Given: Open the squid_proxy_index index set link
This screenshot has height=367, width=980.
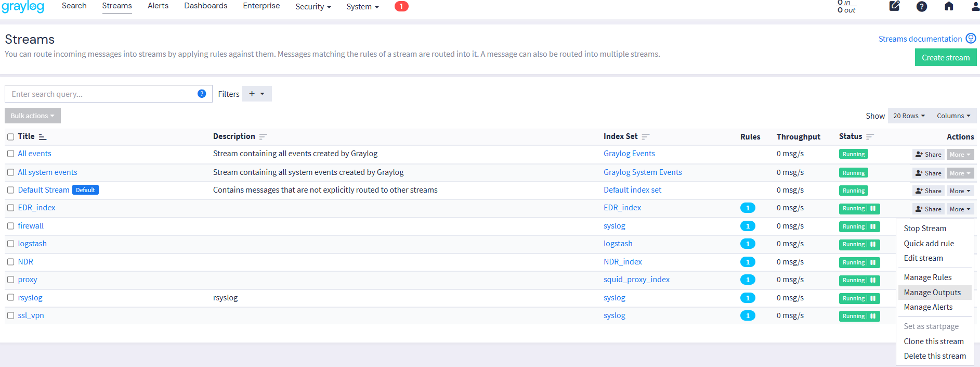Looking at the screenshot, I should [636, 280].
